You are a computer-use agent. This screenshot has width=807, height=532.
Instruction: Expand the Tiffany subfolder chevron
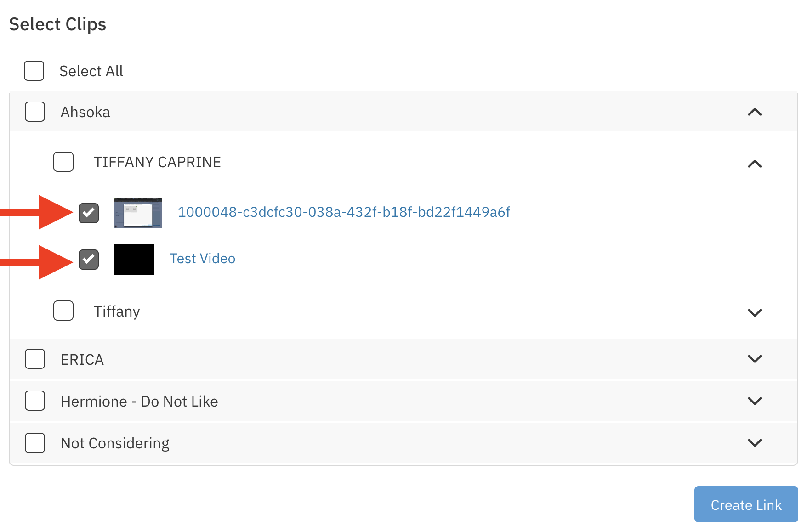755,312
